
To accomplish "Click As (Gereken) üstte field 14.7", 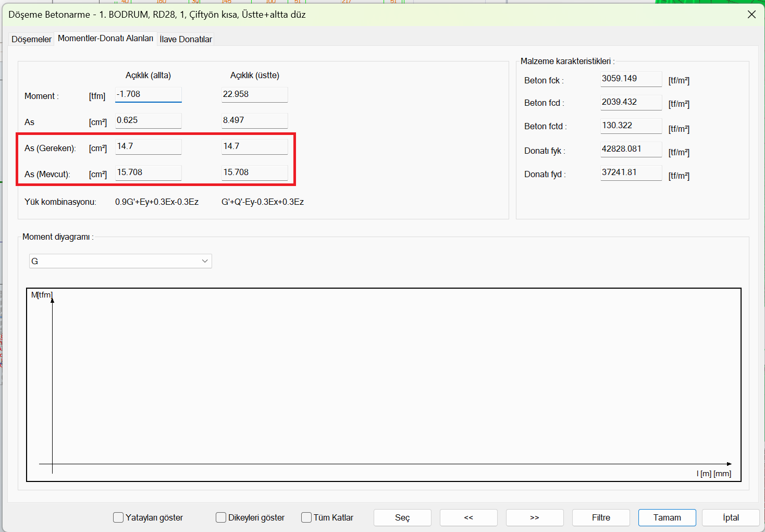I will point(255,146).
